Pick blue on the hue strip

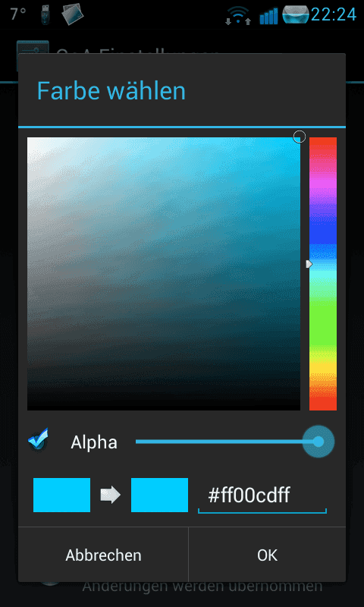tap(323, 231)
